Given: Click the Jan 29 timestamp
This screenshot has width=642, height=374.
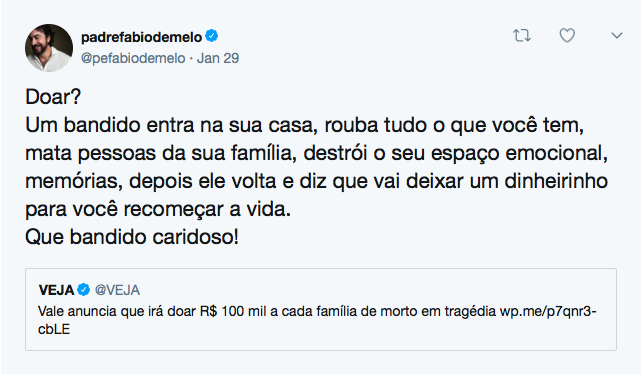Looking at the screenshot, I should [218, 58].
